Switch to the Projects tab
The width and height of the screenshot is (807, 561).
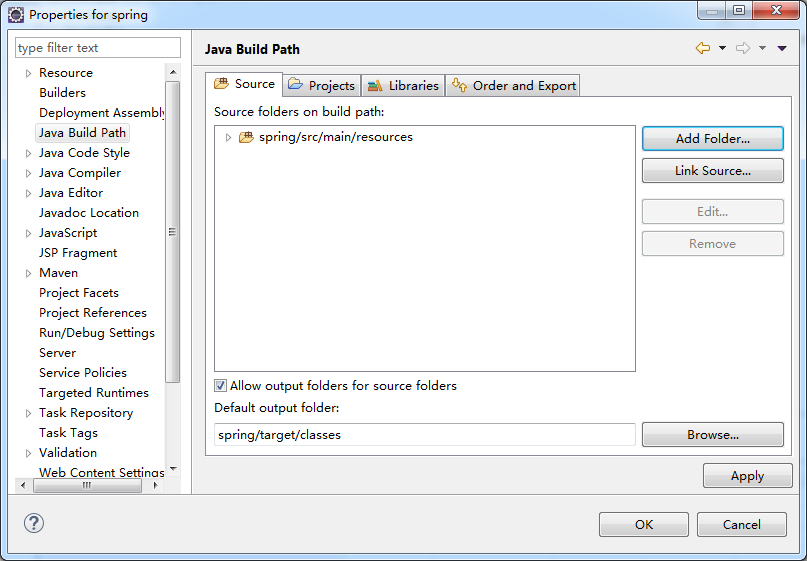322,85
